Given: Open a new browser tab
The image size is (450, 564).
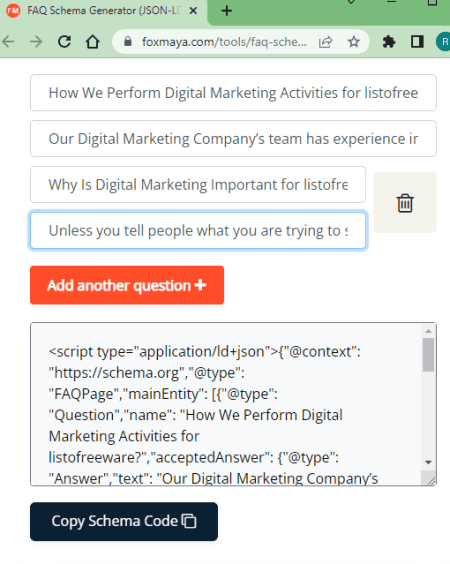Looking at the screenshot, I should click(x=227, y=11).
